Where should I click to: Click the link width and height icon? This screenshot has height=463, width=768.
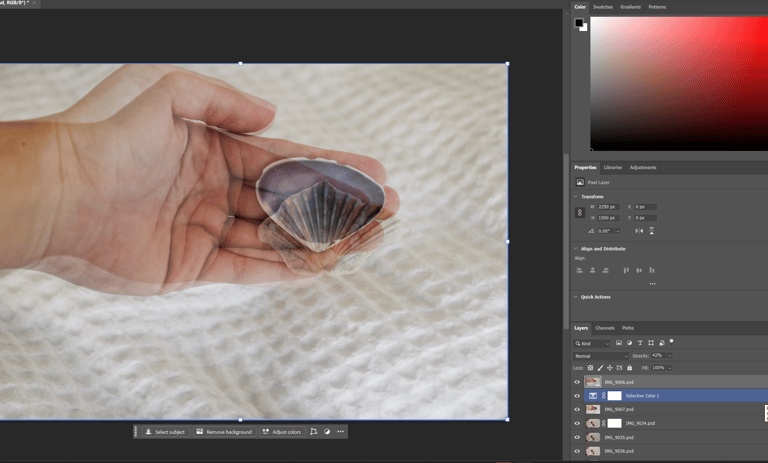580,212
